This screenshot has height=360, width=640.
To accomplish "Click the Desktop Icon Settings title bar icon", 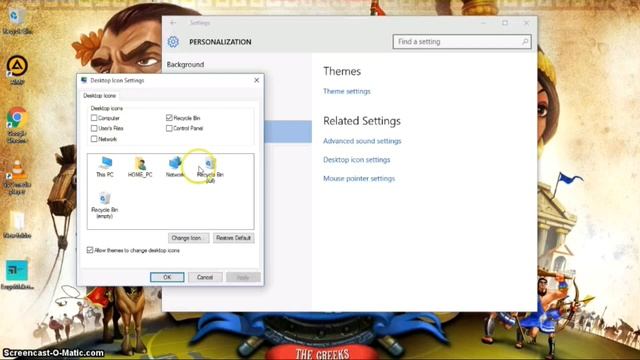I will (x=84, y=80).
